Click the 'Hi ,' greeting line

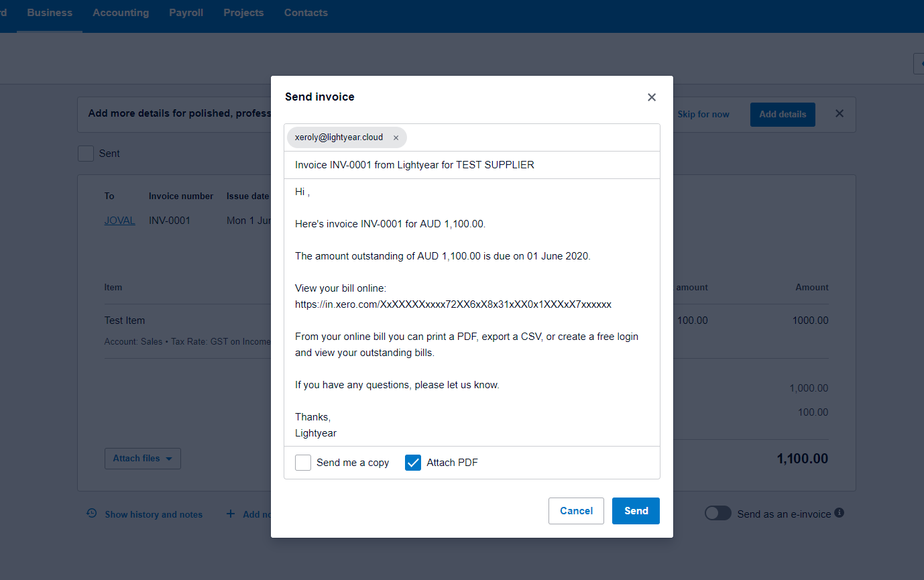point(302,192)
